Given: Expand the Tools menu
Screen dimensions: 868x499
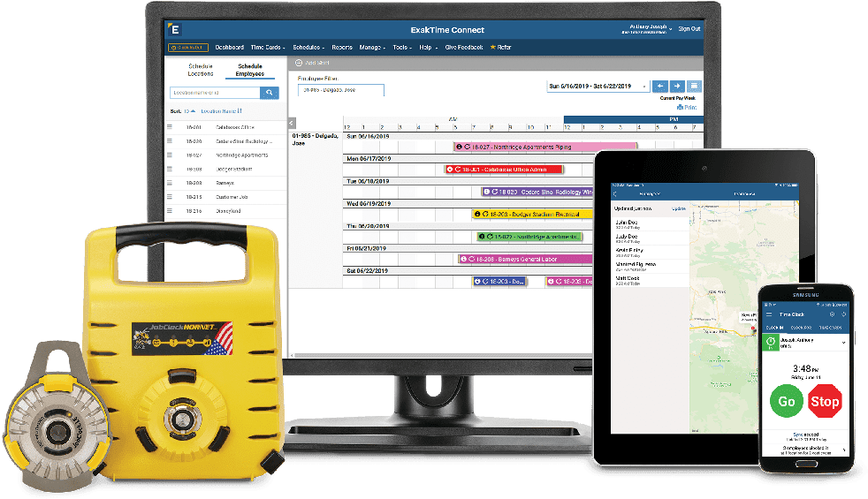Looking at the screenshot, I should 402,48.
